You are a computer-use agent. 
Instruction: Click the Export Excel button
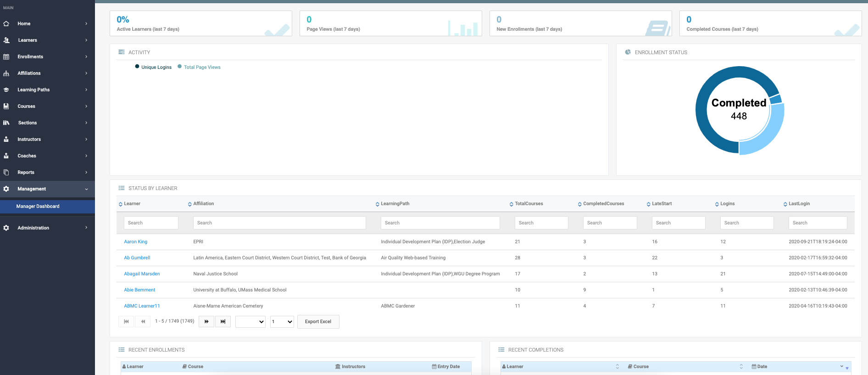tap(318, 322)
